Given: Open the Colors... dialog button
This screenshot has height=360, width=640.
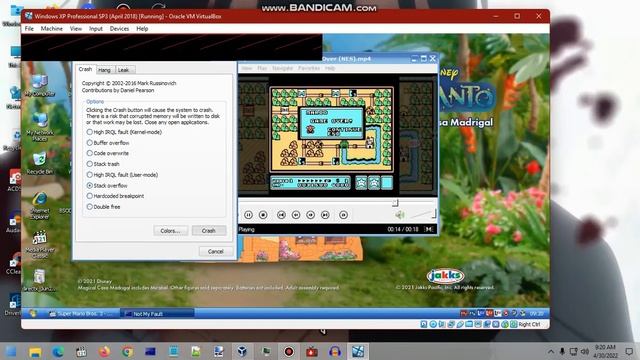Looking at the screenshot, I should click(171, 231).
